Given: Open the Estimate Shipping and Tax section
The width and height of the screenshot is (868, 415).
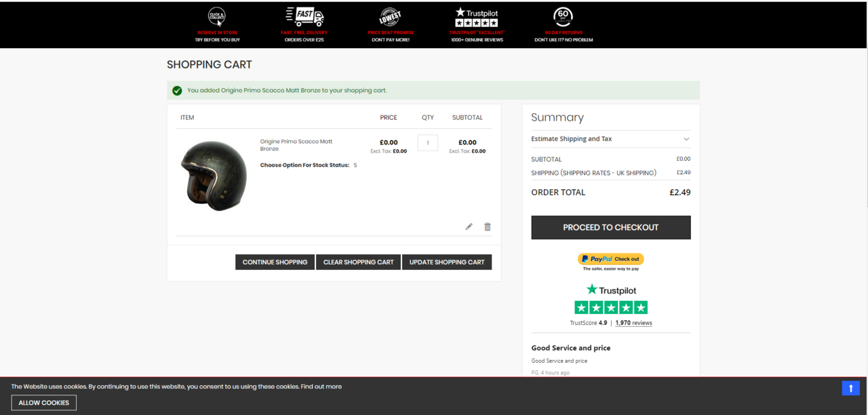Looking at the screenshot, I should pos(611,139).
